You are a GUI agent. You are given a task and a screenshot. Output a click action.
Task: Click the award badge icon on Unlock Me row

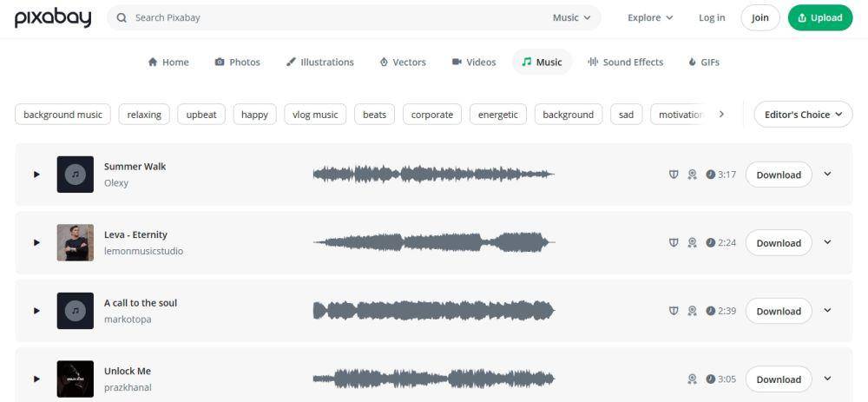pyautogui.click(x=692, y=379)
